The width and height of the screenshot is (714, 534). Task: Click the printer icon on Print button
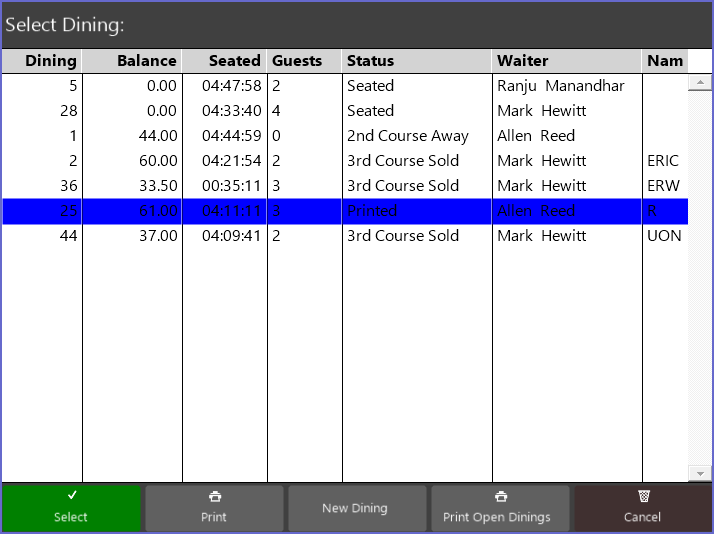click(x=214, y=496)
